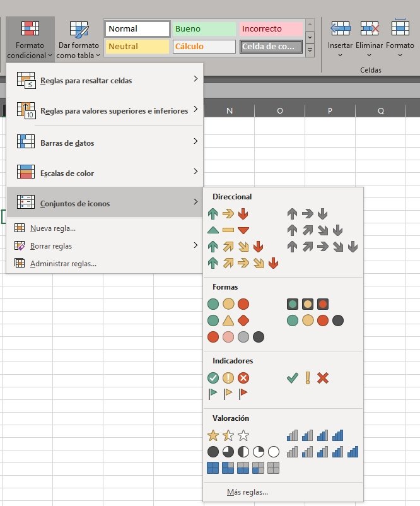Apply the Normal cell style
Screen dimensions: 420x506
(137, 29)
